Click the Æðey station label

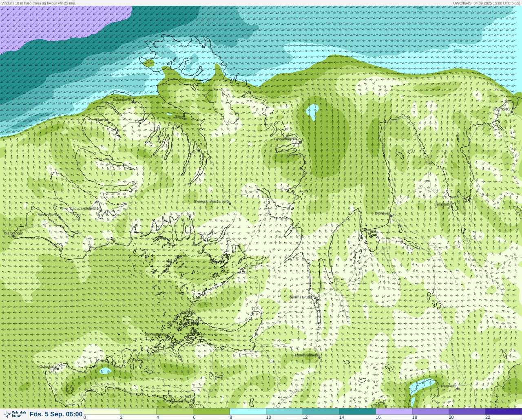point(179,116)
